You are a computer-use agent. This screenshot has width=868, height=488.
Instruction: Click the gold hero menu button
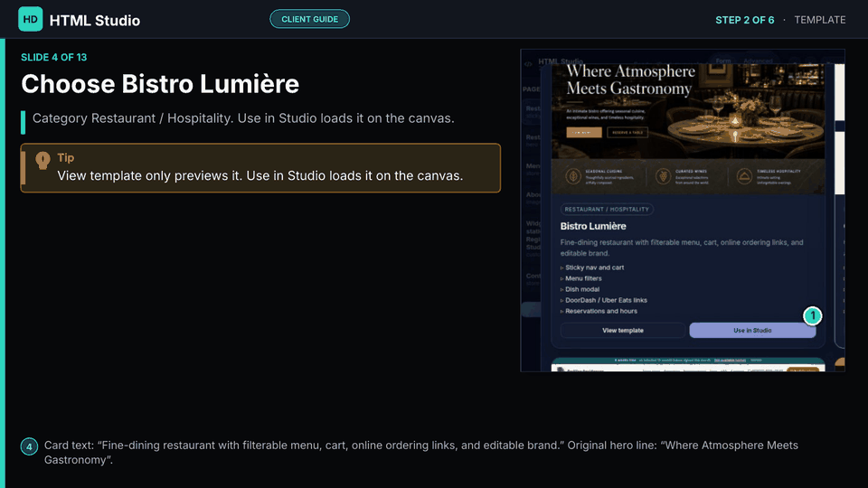(x=584, y=133)
